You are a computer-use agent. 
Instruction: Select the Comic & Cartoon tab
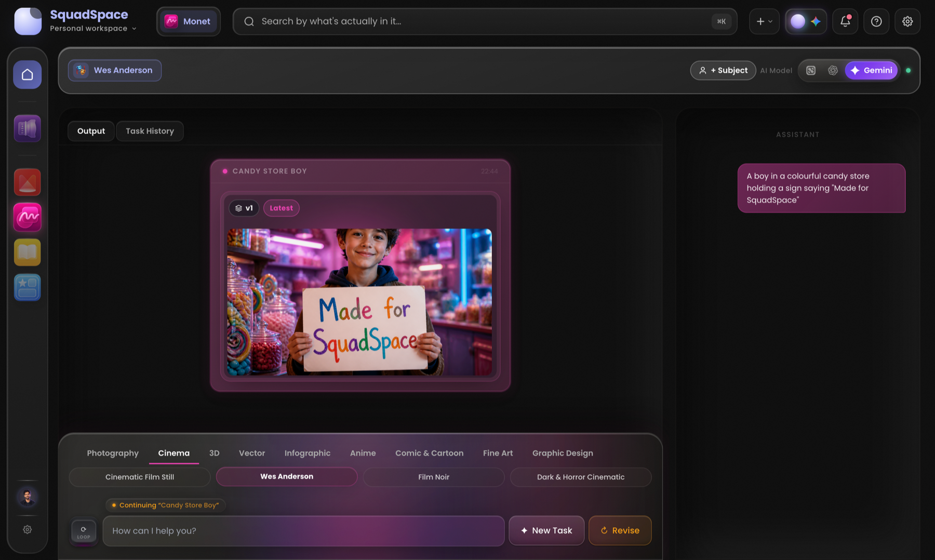[x=429, y=453]
